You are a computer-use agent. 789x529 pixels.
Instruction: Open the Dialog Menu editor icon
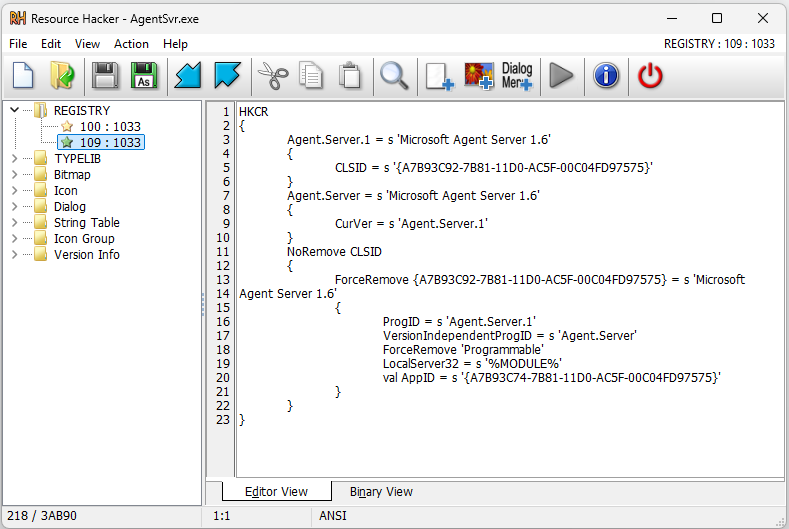[517, 76]
